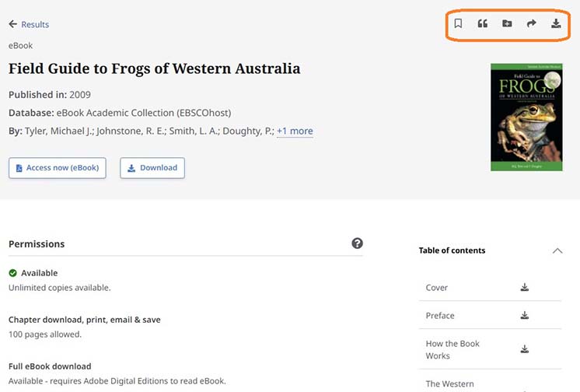Expand the +1 more authors link
The width and height of the screenshot is (580, 392).
[x=295, y=131]
